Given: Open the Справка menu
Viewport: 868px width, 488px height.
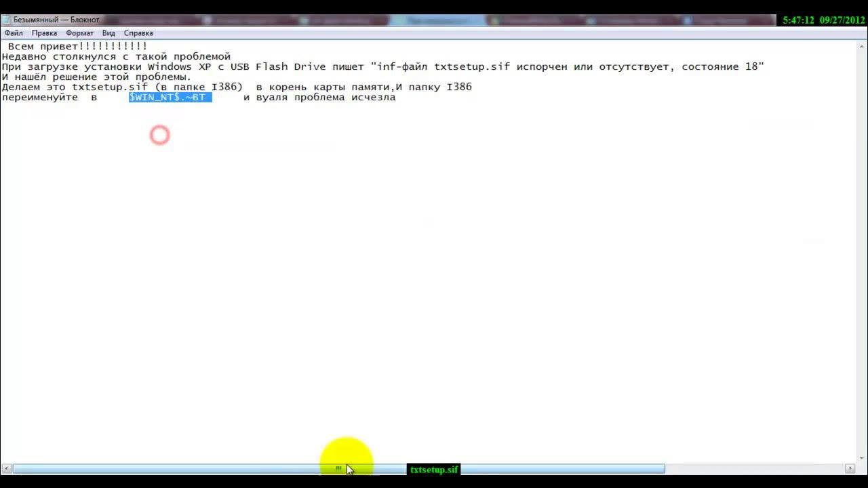Looking at the screenshot, I should [x=138, y=33].
